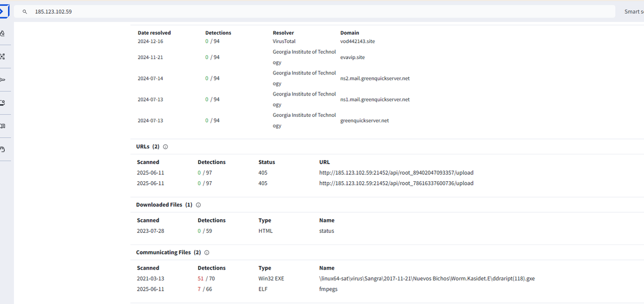Open domain ns1.mail.greenquickserver.net

tap(375, 99)
